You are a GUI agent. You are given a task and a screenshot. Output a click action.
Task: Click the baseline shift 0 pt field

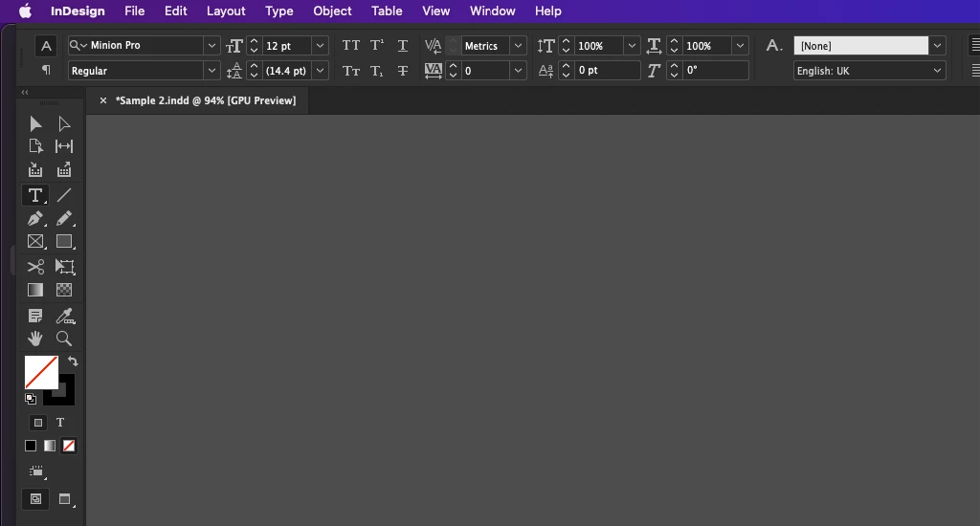click(x=607, y=71)
